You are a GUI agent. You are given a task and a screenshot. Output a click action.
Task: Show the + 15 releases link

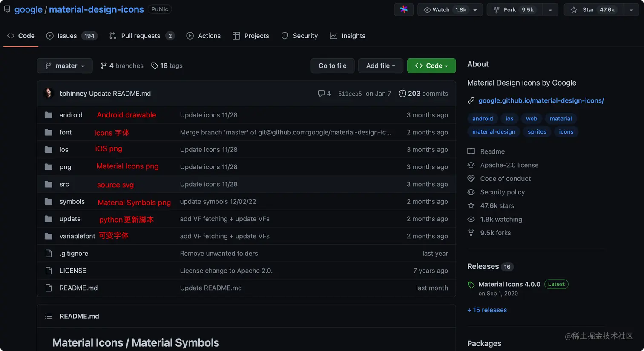pyautogui.click(x=487, y=310)
